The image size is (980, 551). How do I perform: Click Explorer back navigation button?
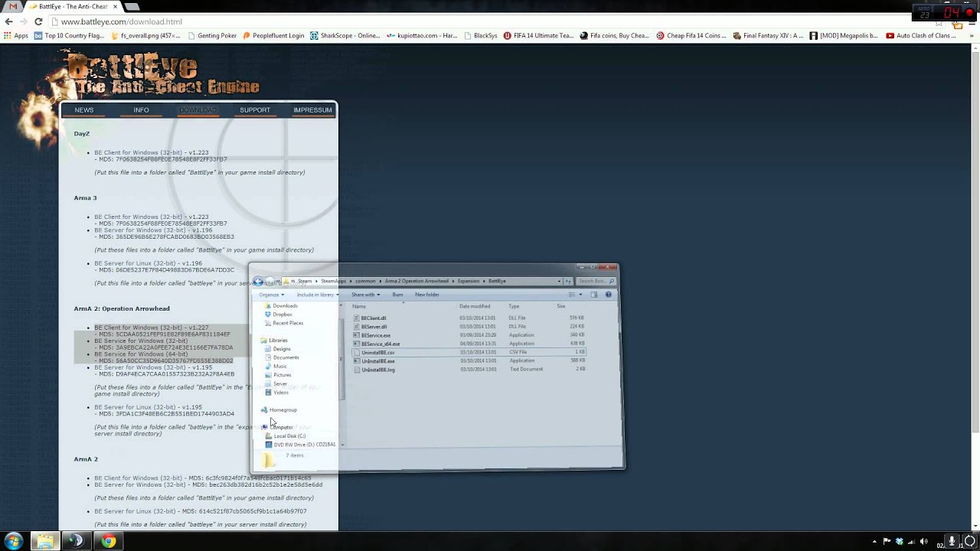coord(258,282)
